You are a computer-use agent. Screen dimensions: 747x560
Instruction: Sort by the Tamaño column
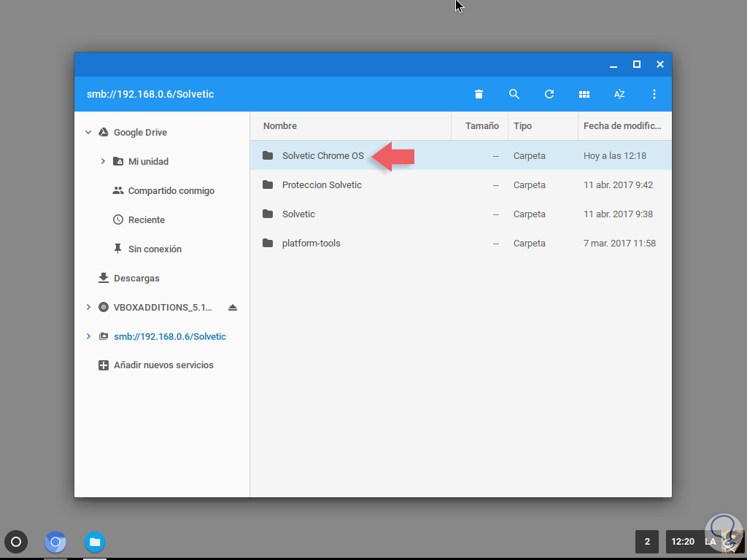coord(482,125)
